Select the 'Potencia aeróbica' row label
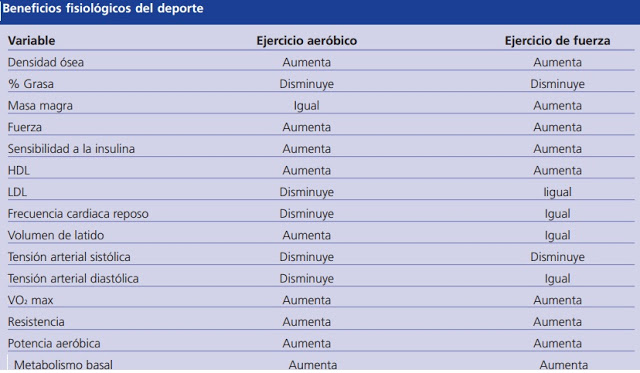This screenshot has height=373, width=640. 54,344
